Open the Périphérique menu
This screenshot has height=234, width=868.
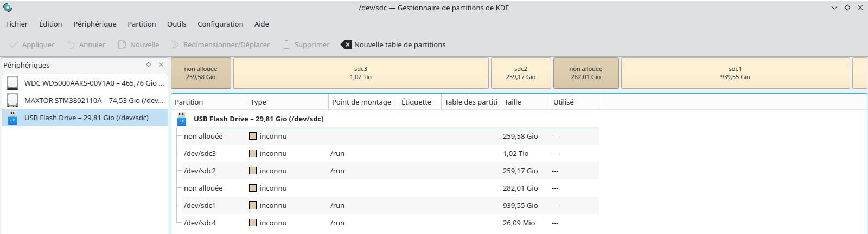point(95,24)
